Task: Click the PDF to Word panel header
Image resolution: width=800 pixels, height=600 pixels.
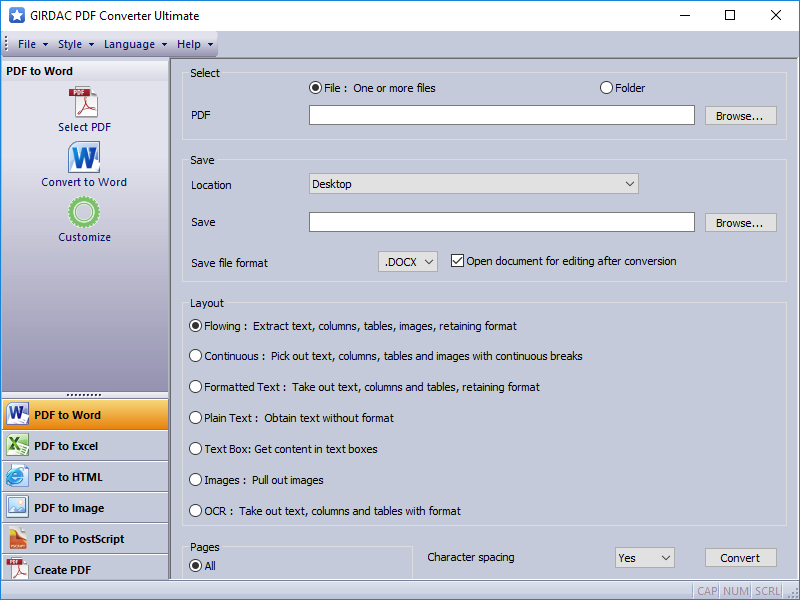Action: tap(85, 71)
